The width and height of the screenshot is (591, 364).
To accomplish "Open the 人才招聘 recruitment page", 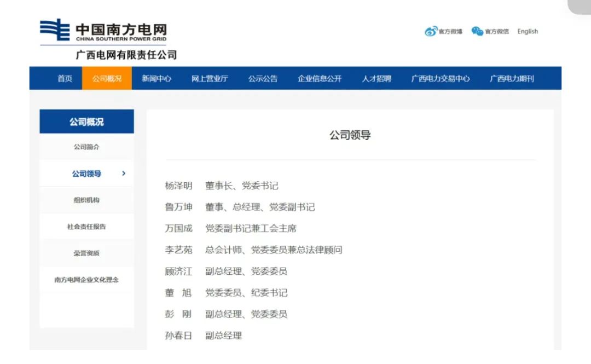I will pos(377,78).
